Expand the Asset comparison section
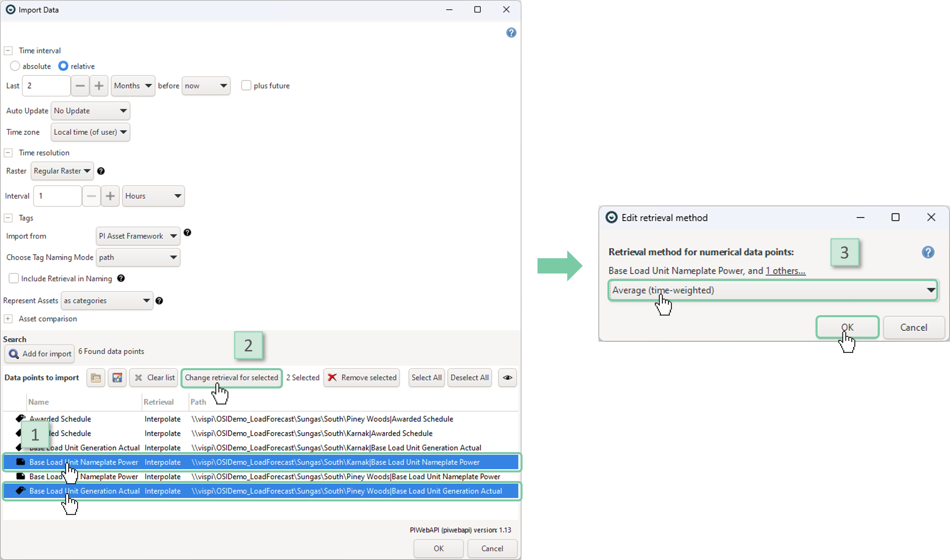The height and width of the screenshot is (560, 950). pyautogui.click(x=8, y=319)
